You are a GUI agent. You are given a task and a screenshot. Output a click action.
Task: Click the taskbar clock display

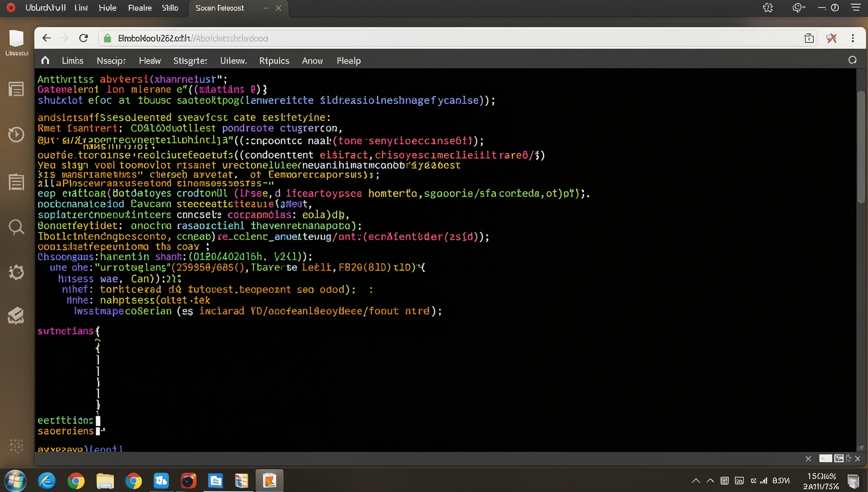[821, 481]
